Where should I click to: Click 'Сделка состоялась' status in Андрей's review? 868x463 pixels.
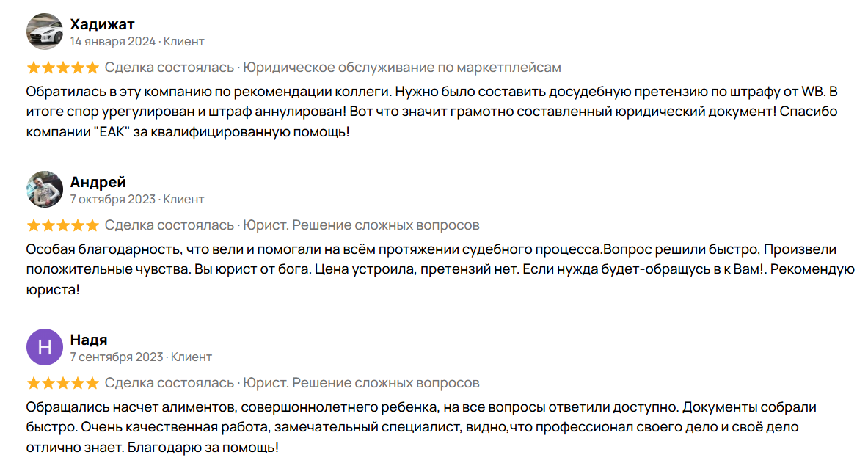click(169, 225)
